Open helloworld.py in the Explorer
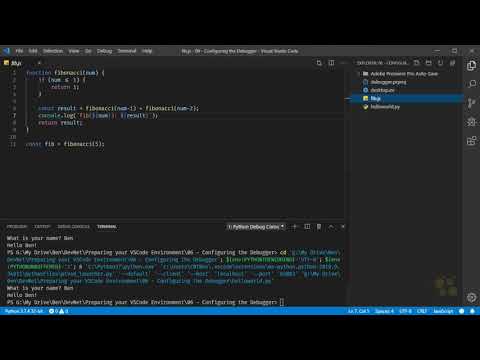Image resolution: width=480 pixels, height=360 pixels. (385, 107)
